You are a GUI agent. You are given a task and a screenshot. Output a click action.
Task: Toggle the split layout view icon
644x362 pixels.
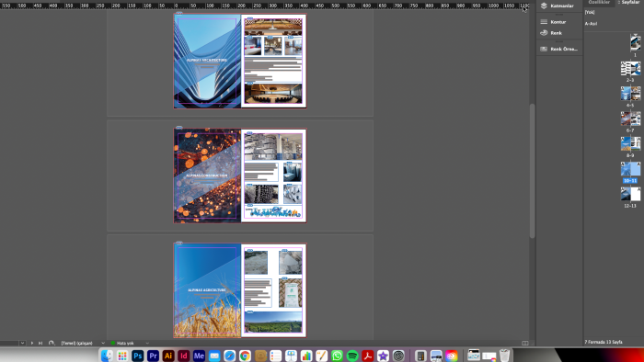525,343
